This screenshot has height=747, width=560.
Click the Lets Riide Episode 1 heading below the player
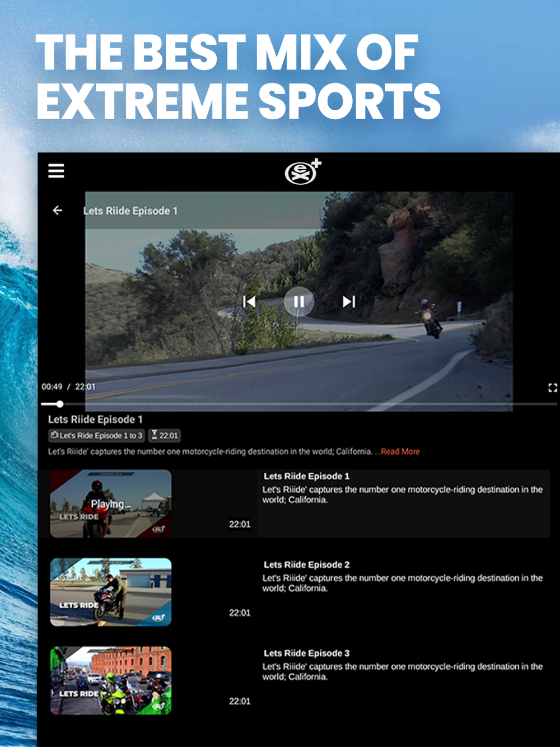[x=95, y=419]
